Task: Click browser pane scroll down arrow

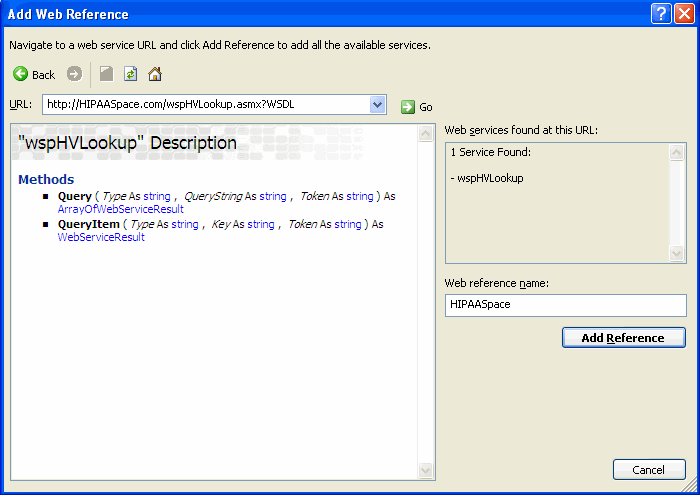Action: coord(425,470)
